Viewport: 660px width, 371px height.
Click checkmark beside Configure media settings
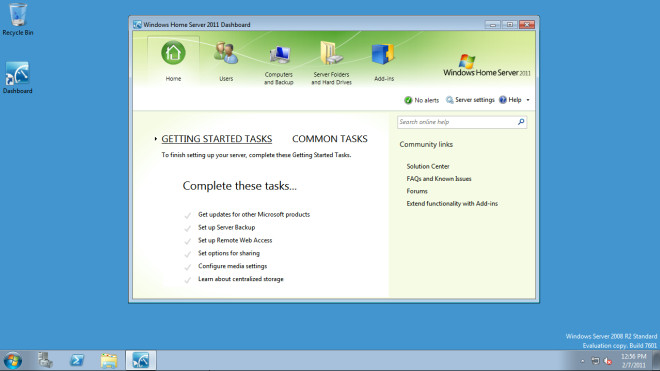[188, 267]
